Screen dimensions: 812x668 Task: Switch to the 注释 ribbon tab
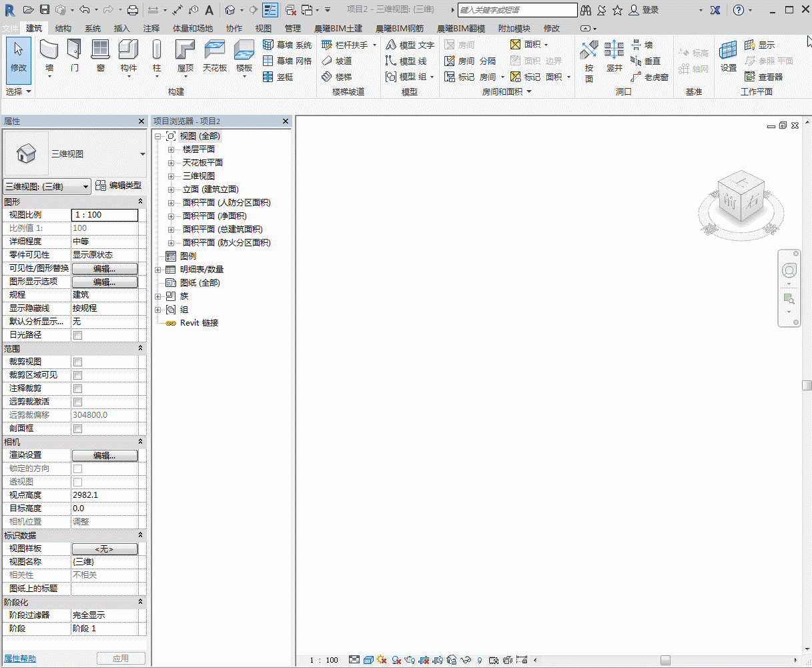click(151, 29)
